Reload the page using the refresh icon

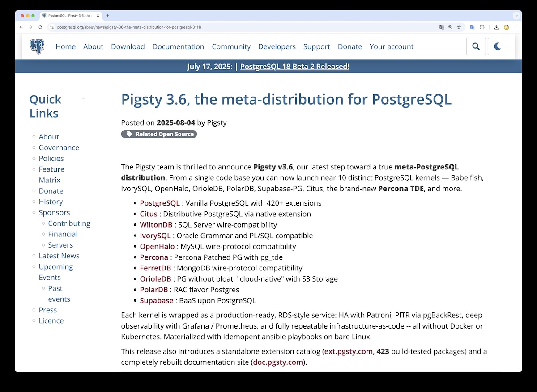click(40, 27)
